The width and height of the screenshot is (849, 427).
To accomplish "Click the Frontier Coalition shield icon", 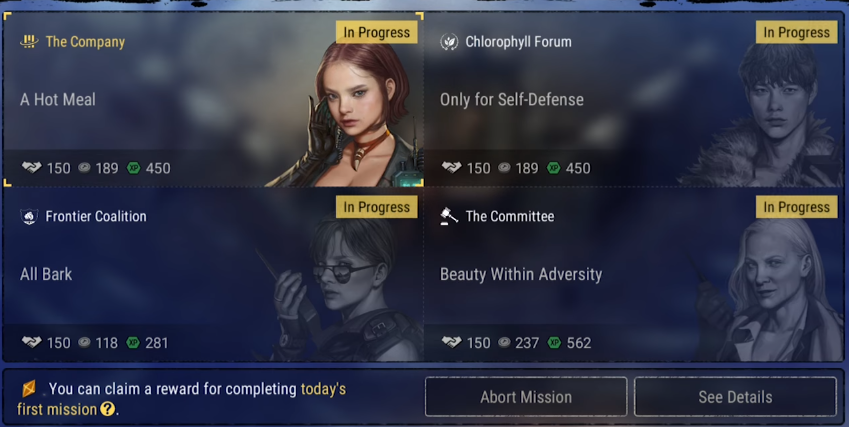I will click(x=29, y=216).
